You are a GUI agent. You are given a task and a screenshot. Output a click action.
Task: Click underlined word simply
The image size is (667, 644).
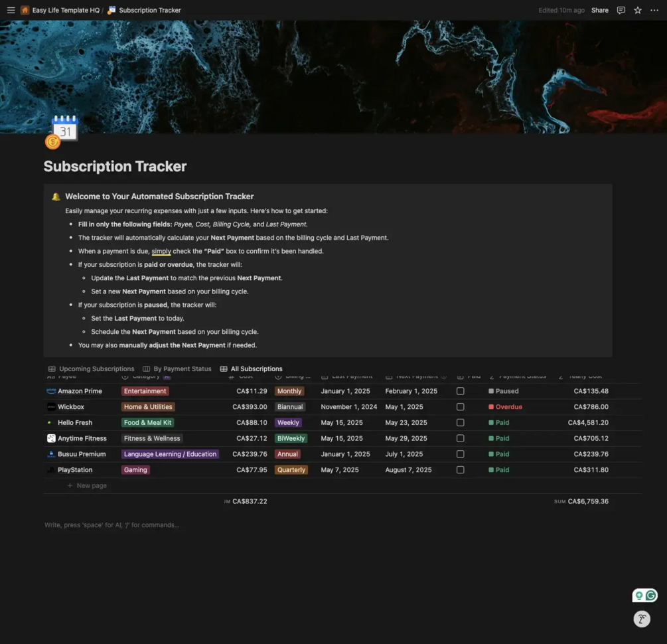tap(161, 251)
